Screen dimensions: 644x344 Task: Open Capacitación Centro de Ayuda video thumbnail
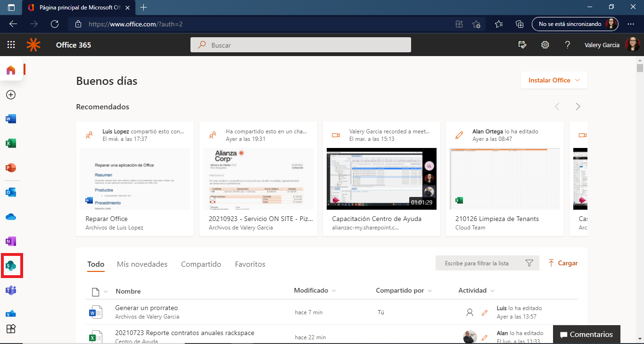[x=381, y=179]
